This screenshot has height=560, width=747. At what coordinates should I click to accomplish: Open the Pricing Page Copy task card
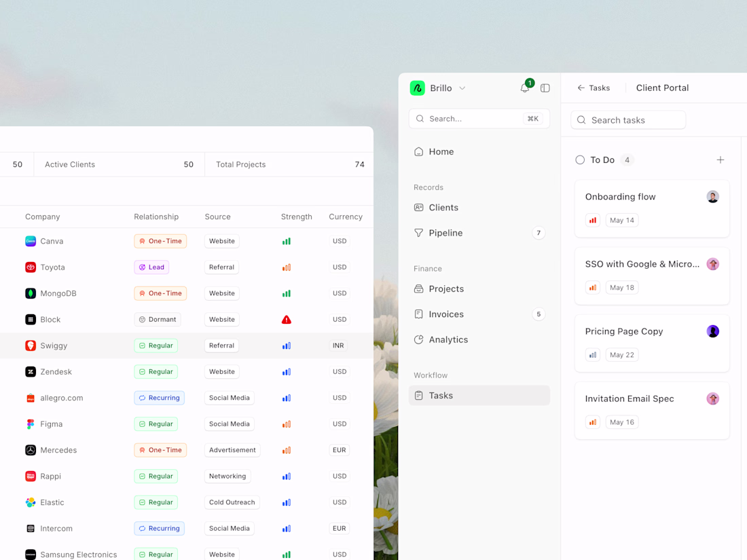pyautogui.click(x=652, y=343)
